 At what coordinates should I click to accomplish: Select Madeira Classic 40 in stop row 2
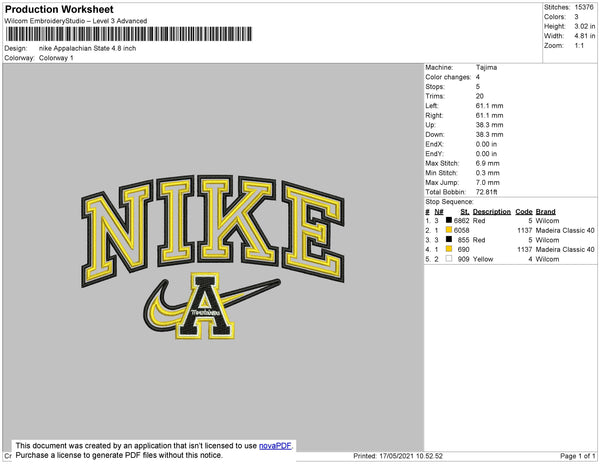[565, 230]
